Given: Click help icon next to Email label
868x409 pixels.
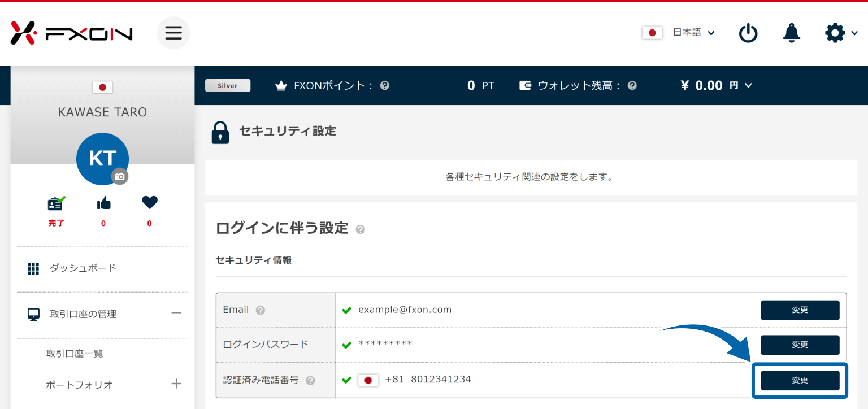Looking at the screenshot, I should tap(260, 310).
